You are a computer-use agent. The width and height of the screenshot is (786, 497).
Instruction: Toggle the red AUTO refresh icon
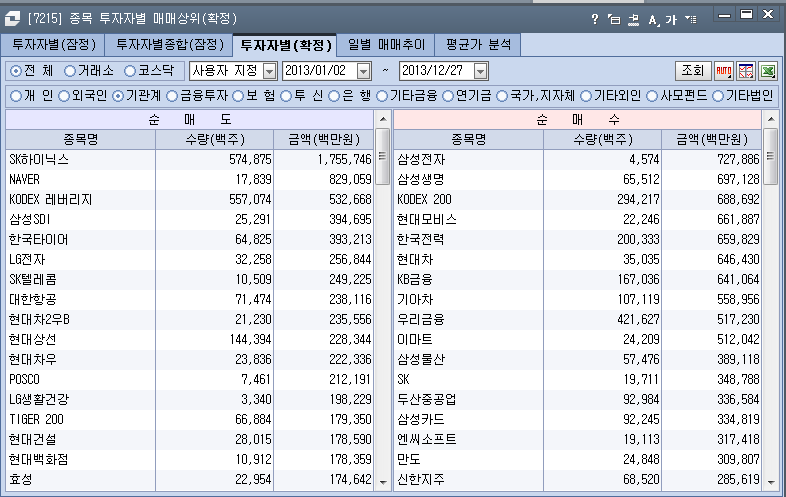(724, 71)
